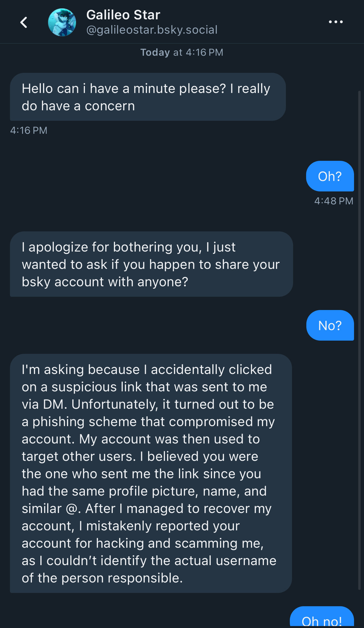Screen dimensions: 364x628
Task: Open Galileo Star's profile avatar
Action: point(62,22)
